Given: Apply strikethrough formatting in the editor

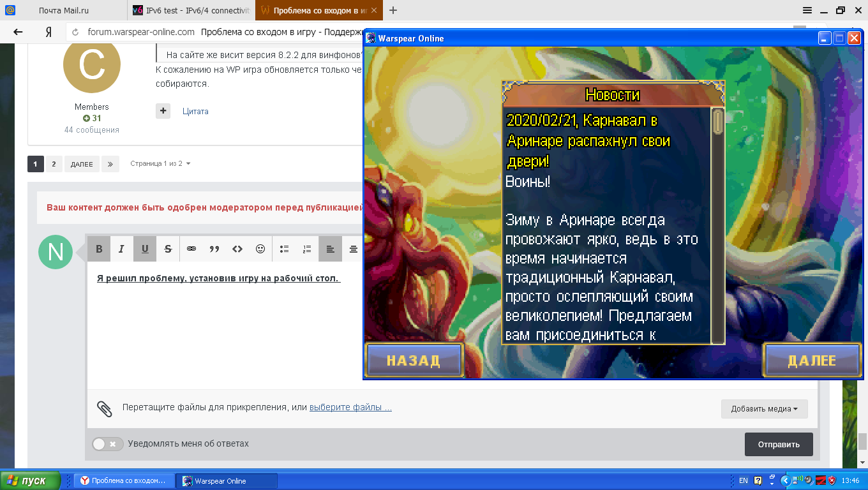Looking at the screenshot, I should point(168,249).
